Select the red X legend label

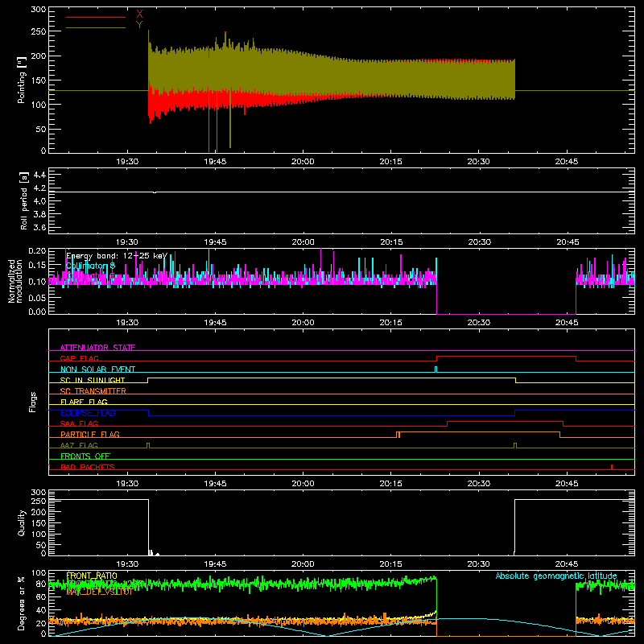tap(139, 14)
